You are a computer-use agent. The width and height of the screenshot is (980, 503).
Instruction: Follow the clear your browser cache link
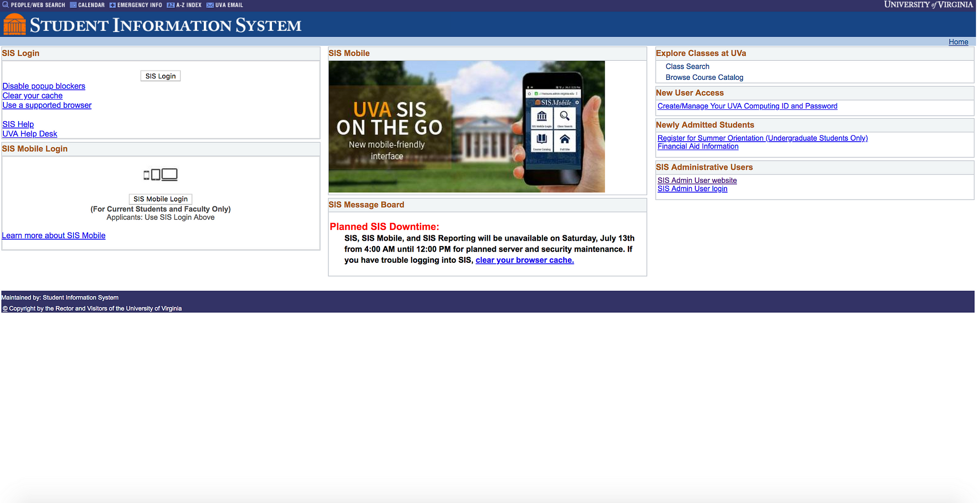524,260
